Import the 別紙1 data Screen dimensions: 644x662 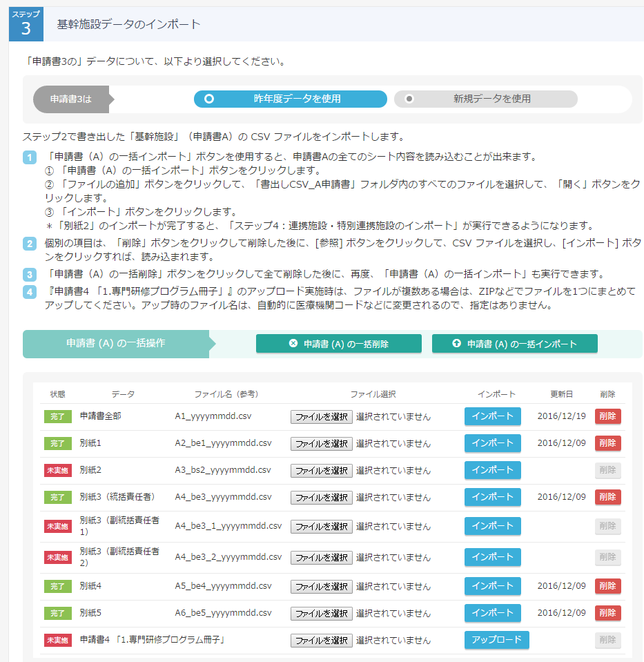coord(492,443)
